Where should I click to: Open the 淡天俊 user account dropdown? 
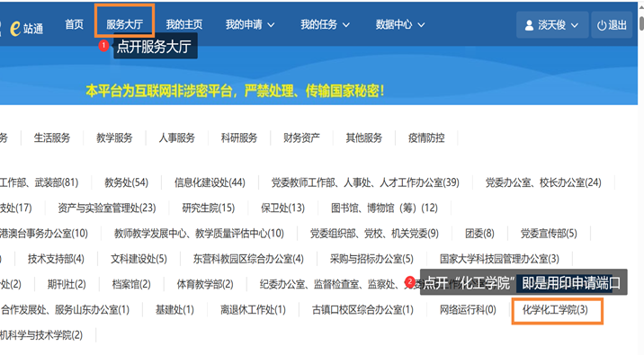[x=552, y=25]
